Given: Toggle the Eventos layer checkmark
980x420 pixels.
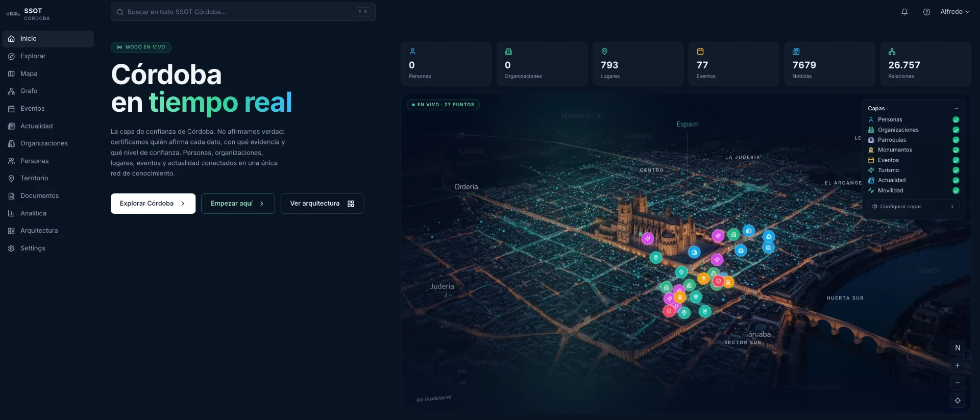Looking at the screenshot, I should pyautogui.click(x=956, y=160).
